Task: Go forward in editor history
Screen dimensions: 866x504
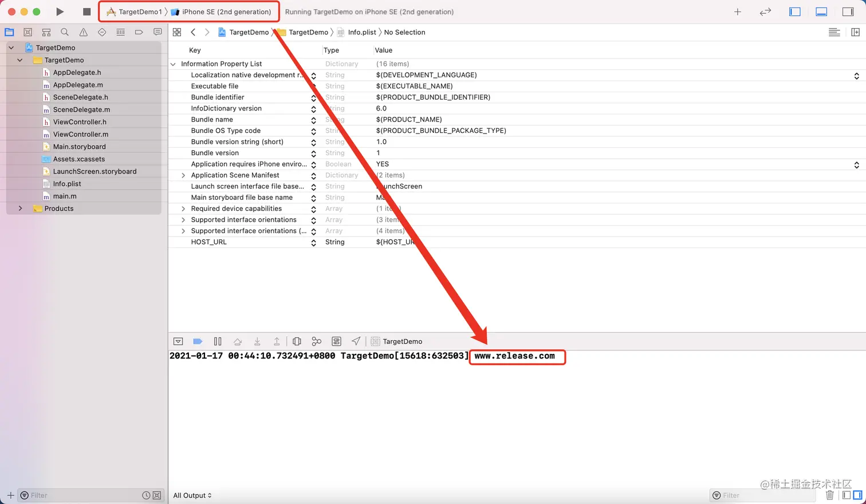Action: [x=207, y=32]
